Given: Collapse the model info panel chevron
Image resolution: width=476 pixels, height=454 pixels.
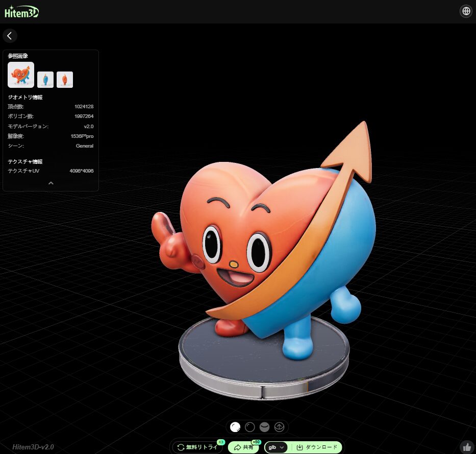Looking at the screenshot, I should pyautogui.click(x=51, y=183).
